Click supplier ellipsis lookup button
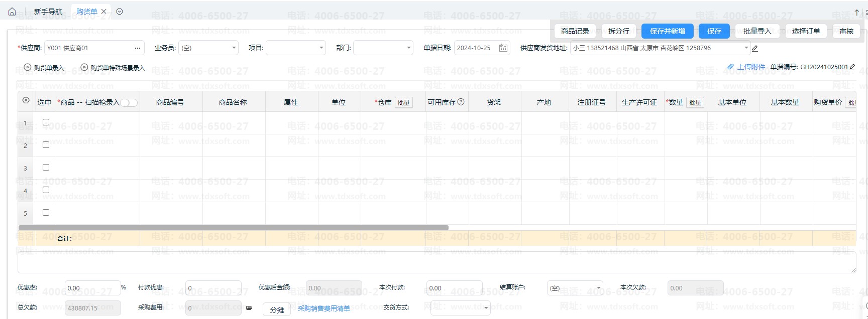This screenshot has height=319, width=868. click(137, 48)
